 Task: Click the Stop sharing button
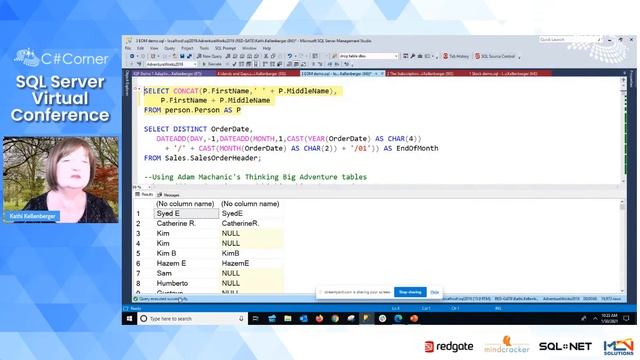pyautogui.click(x=410, y=292)
